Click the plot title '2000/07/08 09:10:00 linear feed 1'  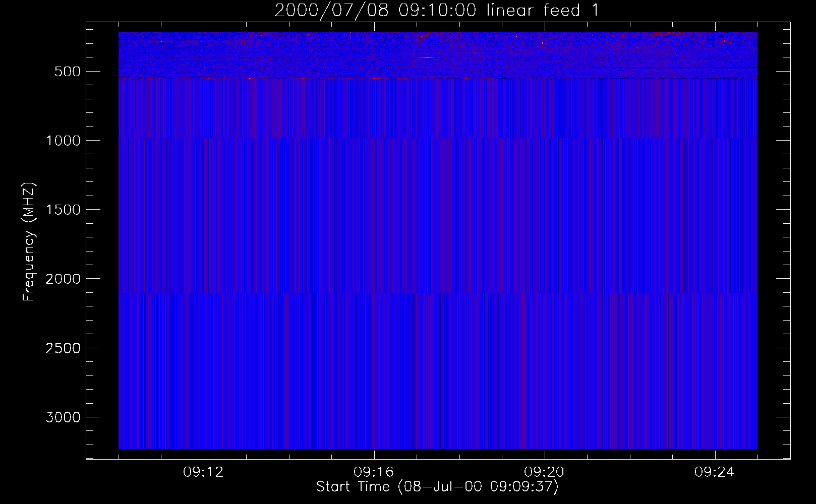437,10
